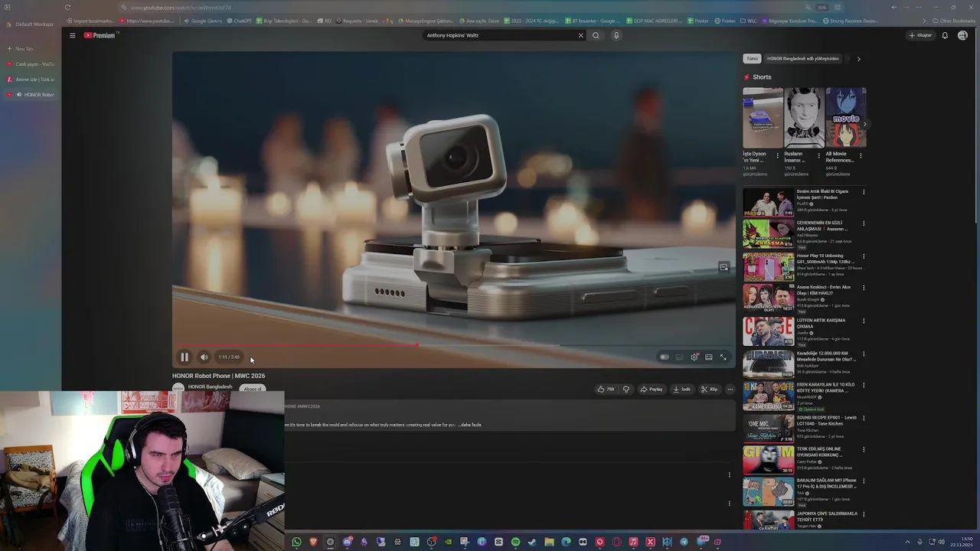
Task: Open options for Asena Keskinci video
Action: [x=864, y=288]
